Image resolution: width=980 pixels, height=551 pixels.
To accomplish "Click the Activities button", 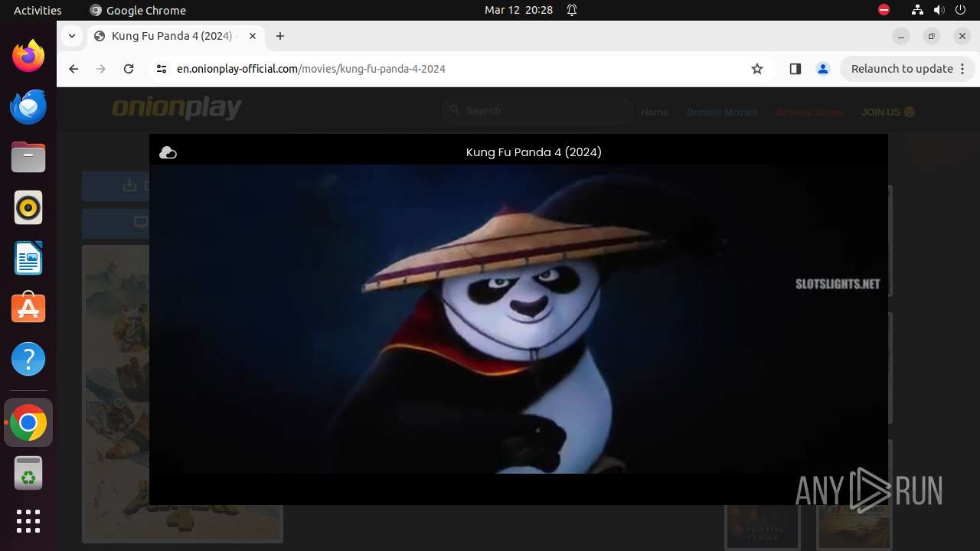I will point(38,10).
